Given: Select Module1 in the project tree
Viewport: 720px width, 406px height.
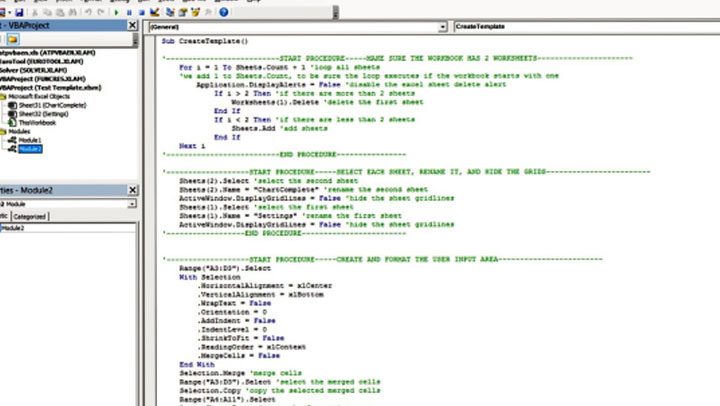Looking at the screenshot, I should [x=31, y=139].
